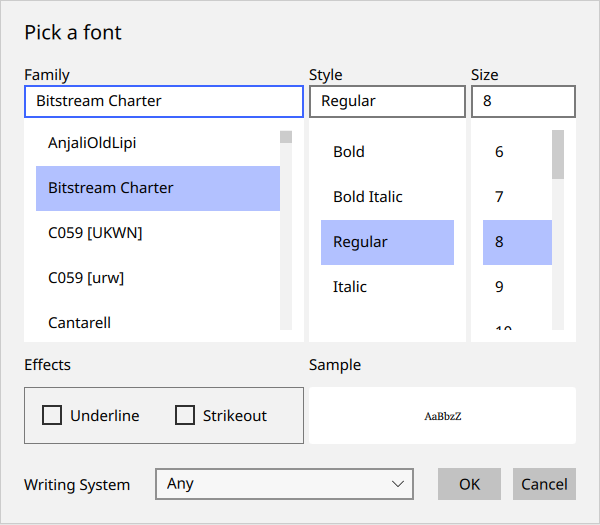Enable the Strikeout effect checkbox
600x525 pixels.
(x=185, y=415)
